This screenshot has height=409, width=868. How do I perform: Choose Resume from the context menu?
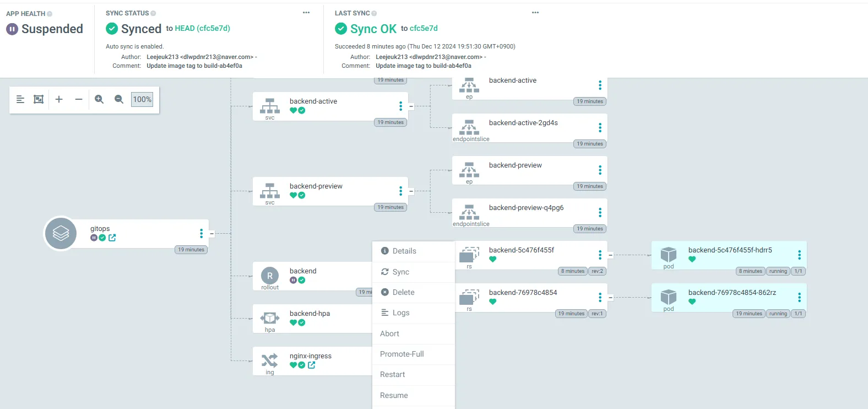pos(414,395)
